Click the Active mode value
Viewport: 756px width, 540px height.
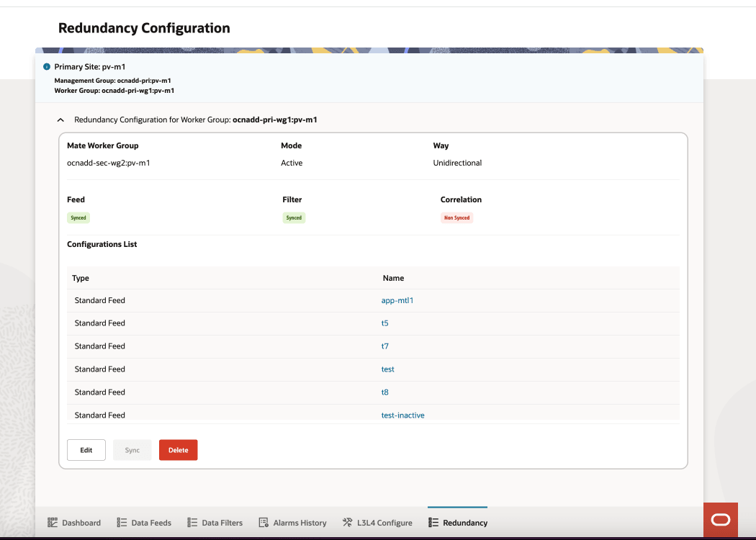pos(292,163)
